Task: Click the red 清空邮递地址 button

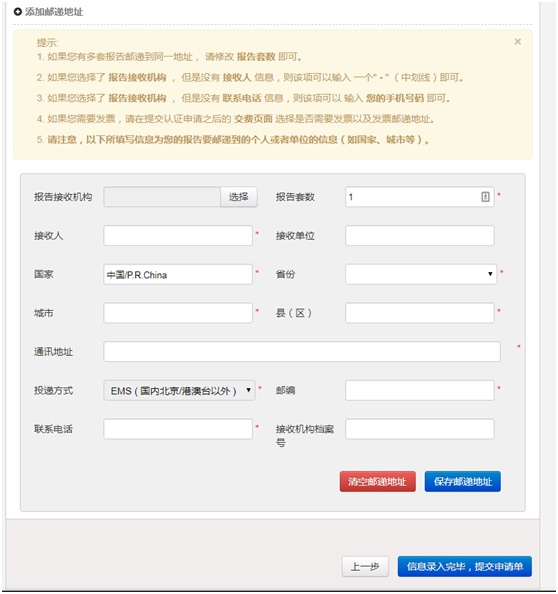Action: pyautogui.click(x=377, y=481)
